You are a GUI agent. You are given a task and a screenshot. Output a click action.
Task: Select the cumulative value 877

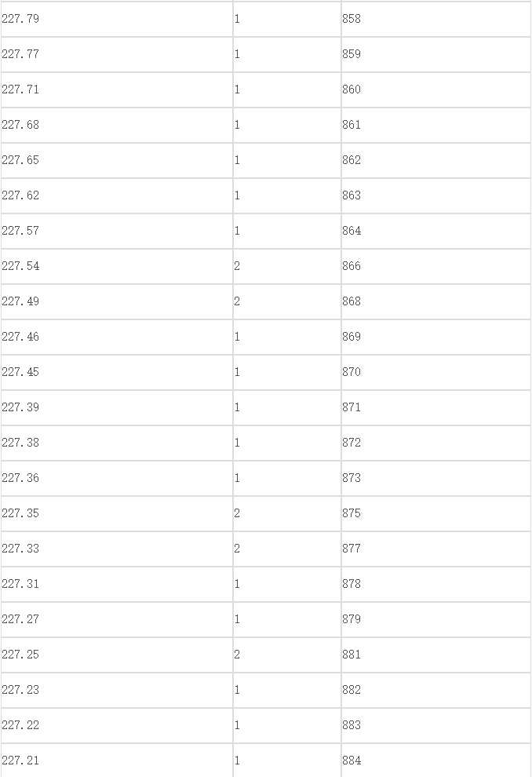point(435,549)
